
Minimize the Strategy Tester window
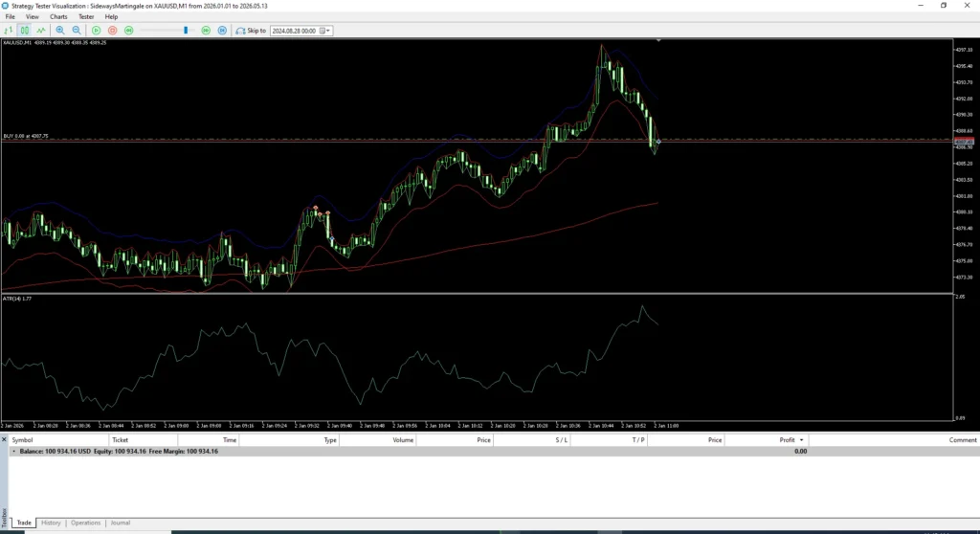tap(920, 6)
